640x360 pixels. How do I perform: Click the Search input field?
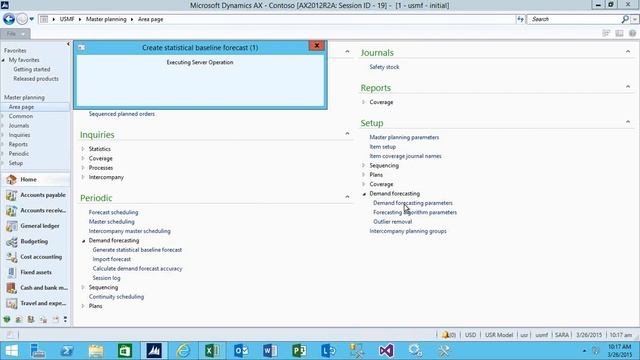point(575,19)
